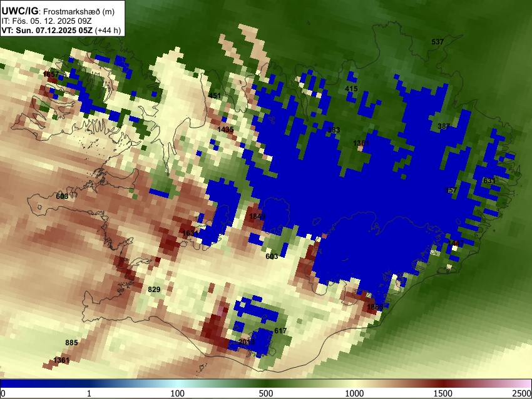
Task: Click the 1631 map value
Action: tap(190, 233)
